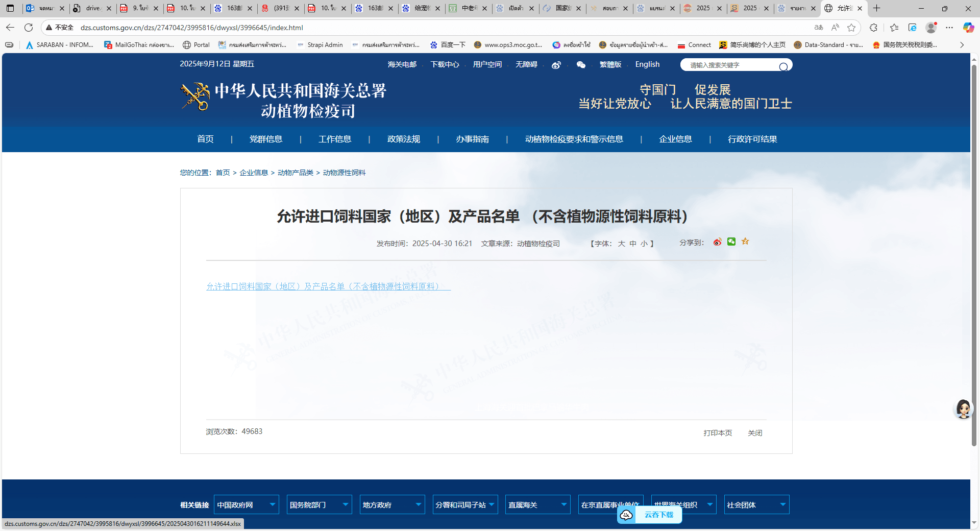Expand the 中国政府网 dropdown
The width and height of the screenshot is (980, 531).
point(246,505)
